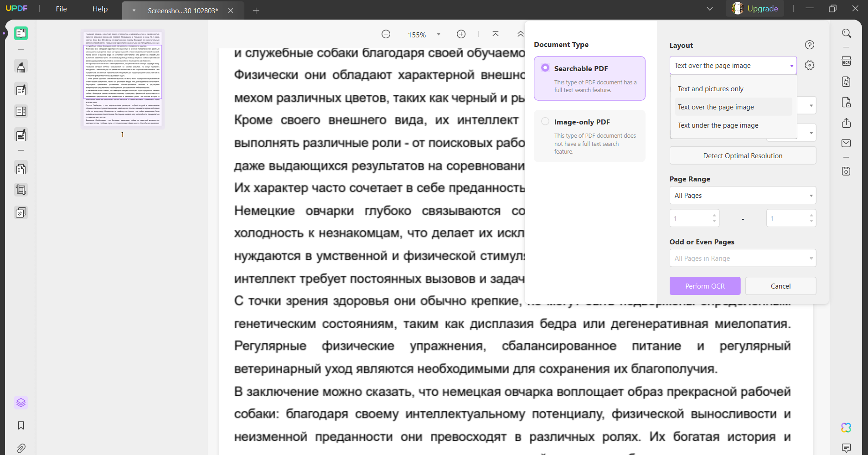Viewport: 868px width, 455px height.
Task: Open the Organize Pages tool in sidebar
Action: coord(21,168)
